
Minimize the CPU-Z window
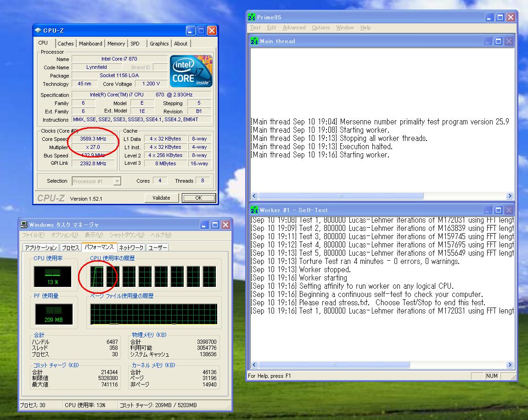[x=191, y=31]
